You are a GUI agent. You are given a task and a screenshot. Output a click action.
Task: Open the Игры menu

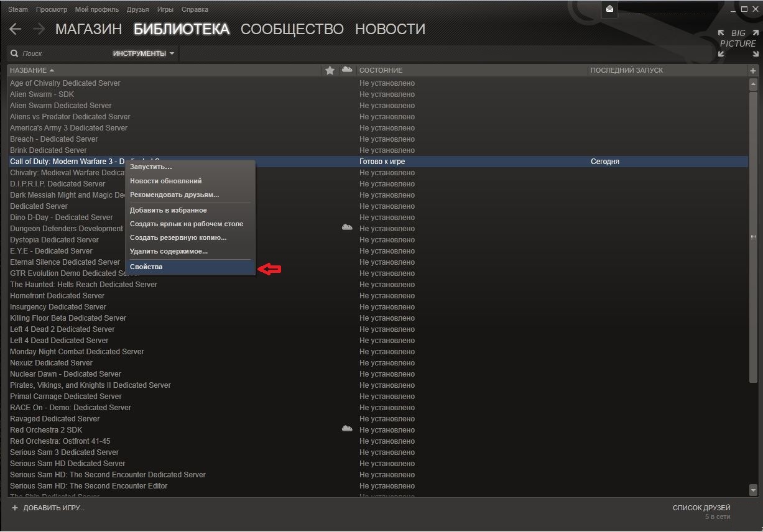click(x=165, y=9)
